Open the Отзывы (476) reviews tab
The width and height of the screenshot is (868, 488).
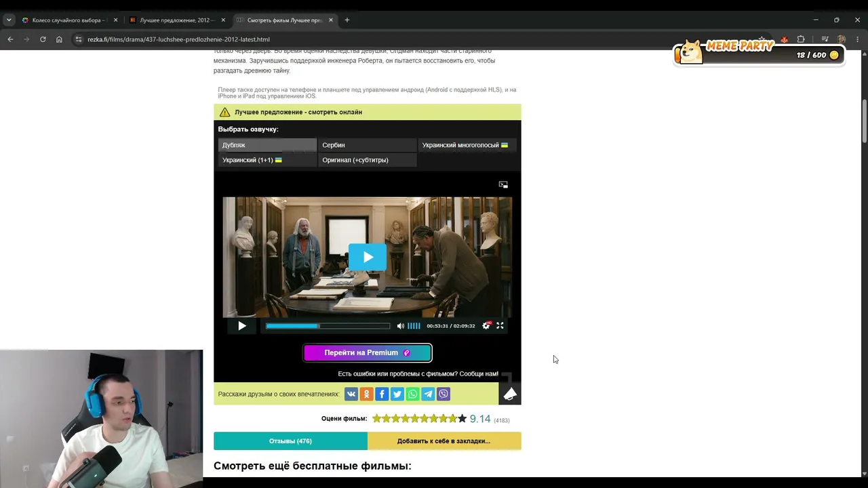(290, 441)
